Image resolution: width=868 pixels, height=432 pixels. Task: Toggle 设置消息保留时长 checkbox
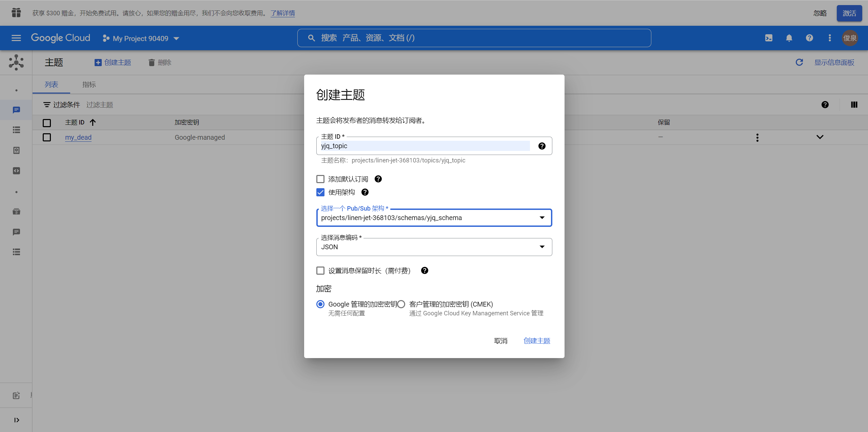pyautogui.click(x=320, y=271)
